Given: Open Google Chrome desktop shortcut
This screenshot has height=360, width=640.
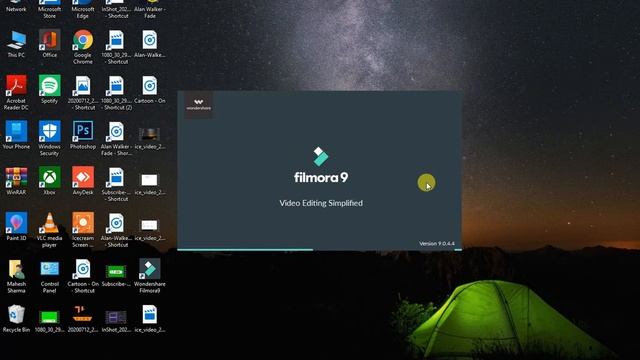Looking at the screenshot, I should [83, 47].
